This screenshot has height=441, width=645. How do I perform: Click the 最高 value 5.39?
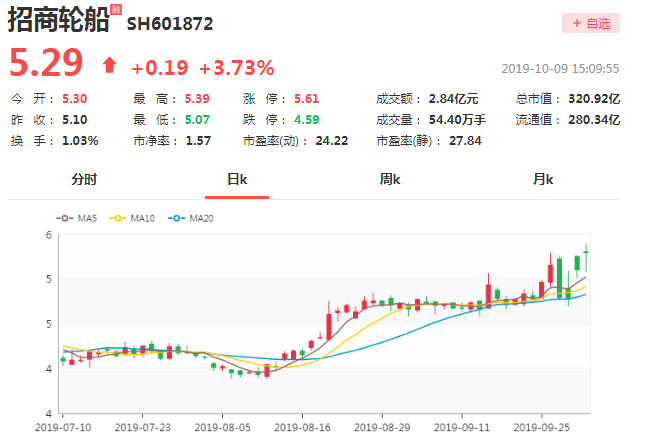[197, 99]
